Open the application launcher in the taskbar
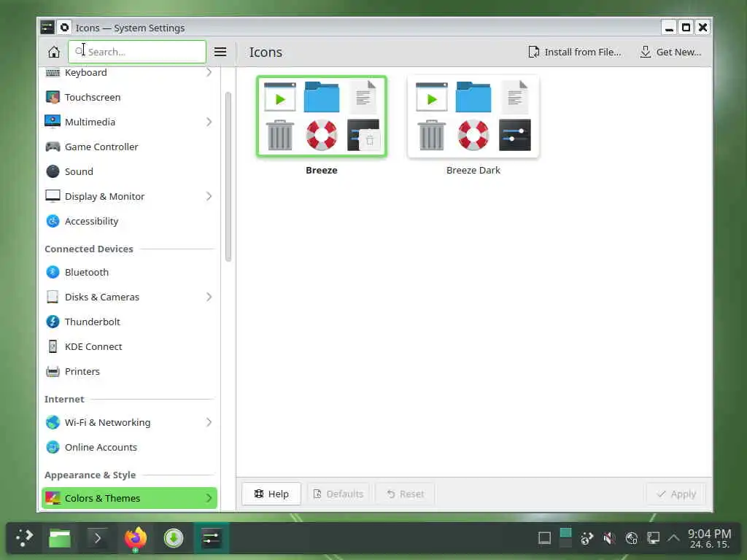The image size is (747, 560). (x=24, y=538)
